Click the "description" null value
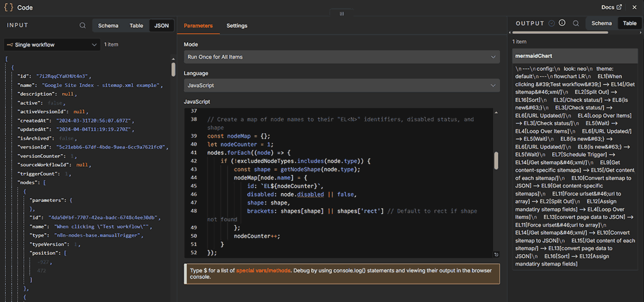The image size is (644, 302). [67, 94]
